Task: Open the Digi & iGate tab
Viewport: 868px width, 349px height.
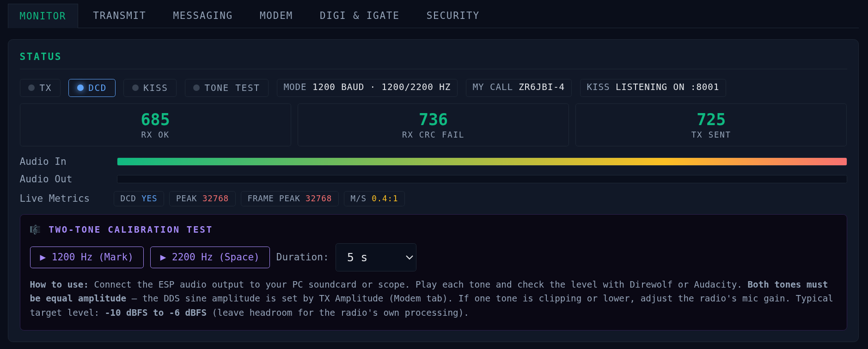Action: tap(359, 16)
